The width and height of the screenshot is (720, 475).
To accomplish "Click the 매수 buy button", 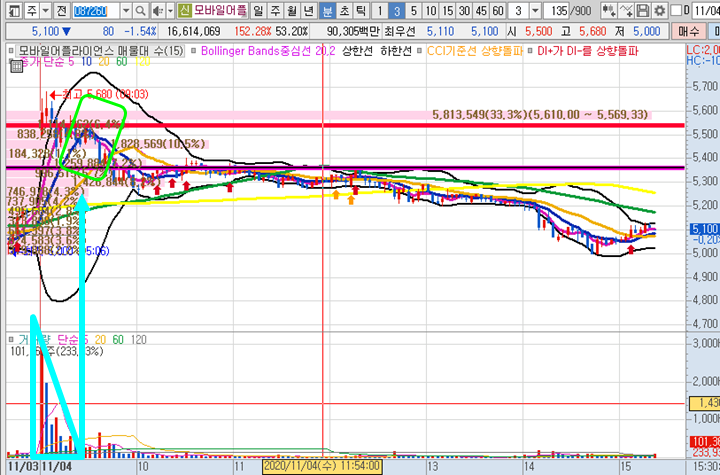I will click(688, 31).
